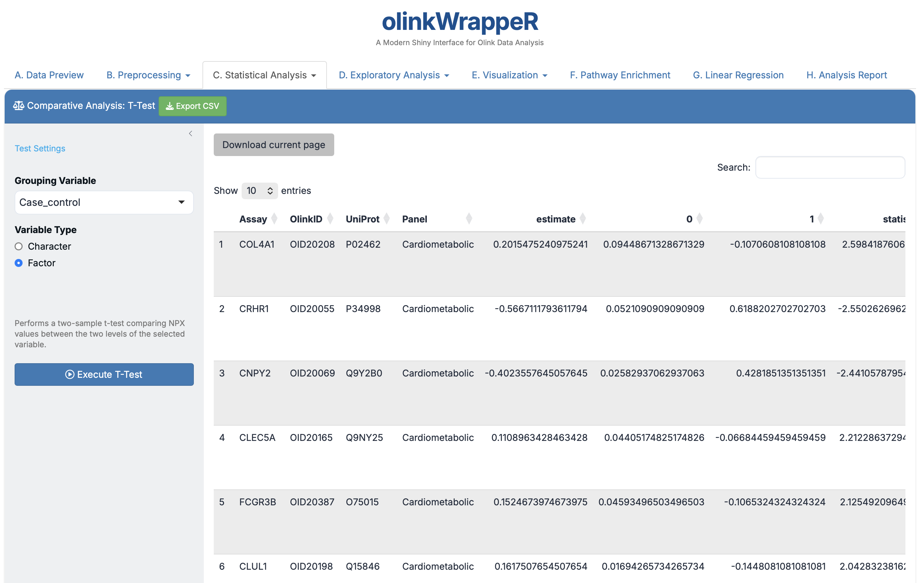This screenshot has height=583, width=924.
Task: Sort by the 0 group column arrows
Action: 699,219
